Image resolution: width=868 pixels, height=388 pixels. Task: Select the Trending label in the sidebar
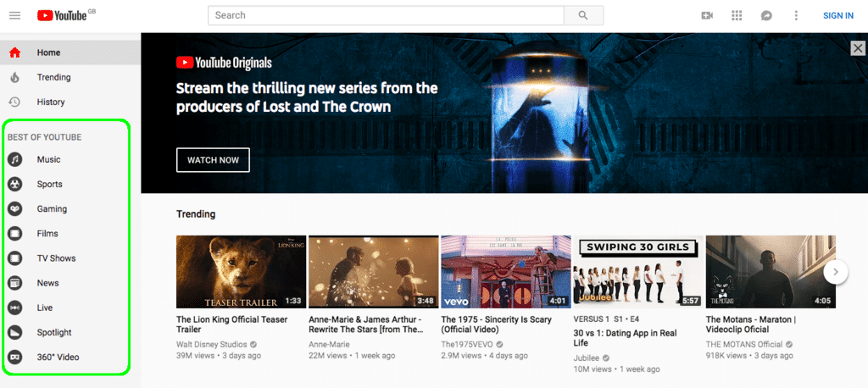pyautogui.click(x=53, y=77)
